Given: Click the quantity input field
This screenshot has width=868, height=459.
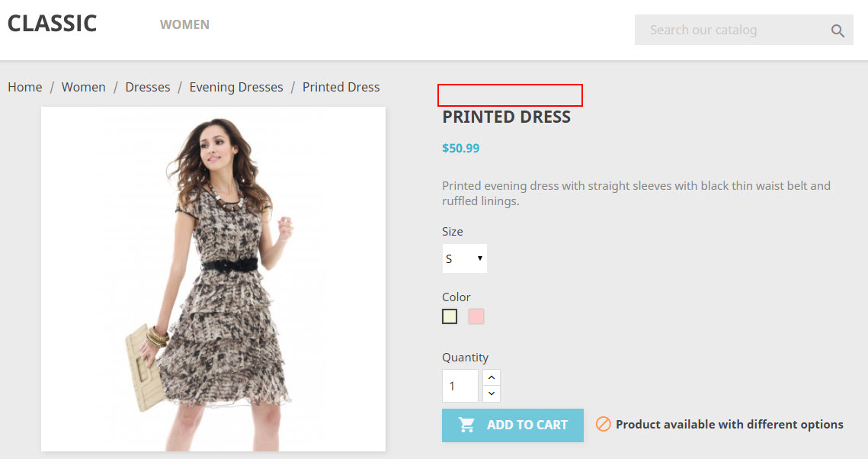Looking at the screenshot, I should click(x=460, y=386).
